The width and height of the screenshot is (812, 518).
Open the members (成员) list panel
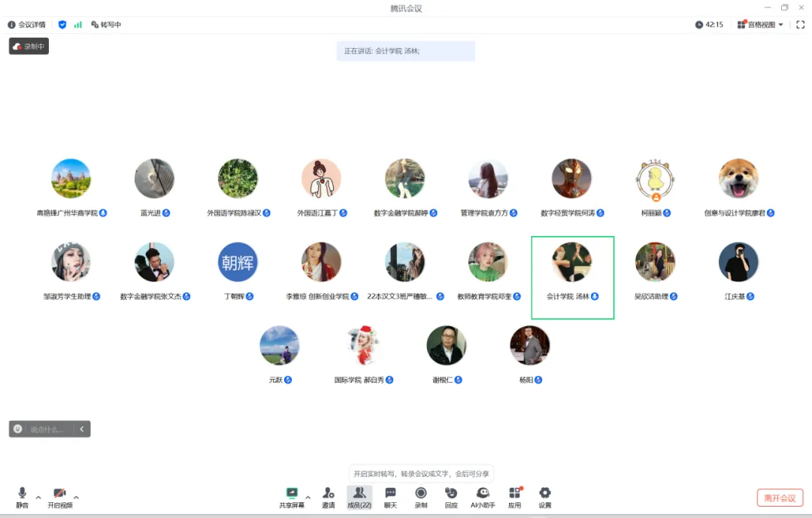coord(359,496)
